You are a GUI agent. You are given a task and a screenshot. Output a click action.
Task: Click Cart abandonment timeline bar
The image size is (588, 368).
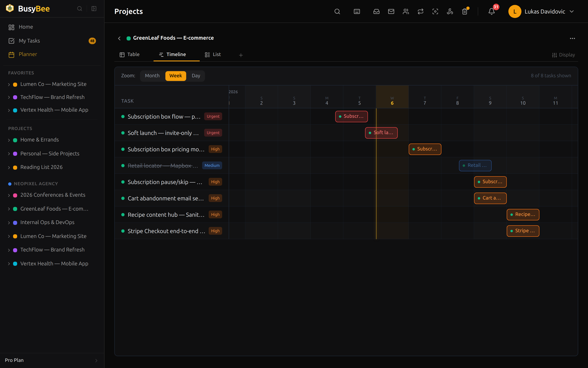[x=490, y=198]
